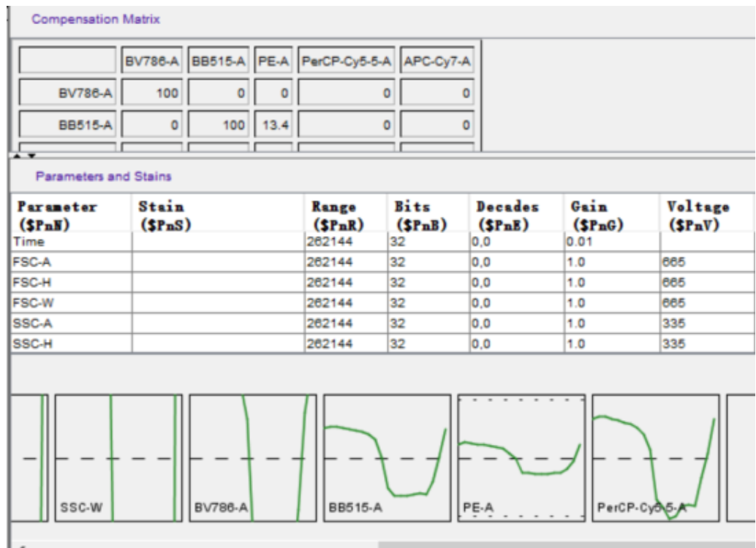Click the Decades ($PnE) column header

(517, 215)
